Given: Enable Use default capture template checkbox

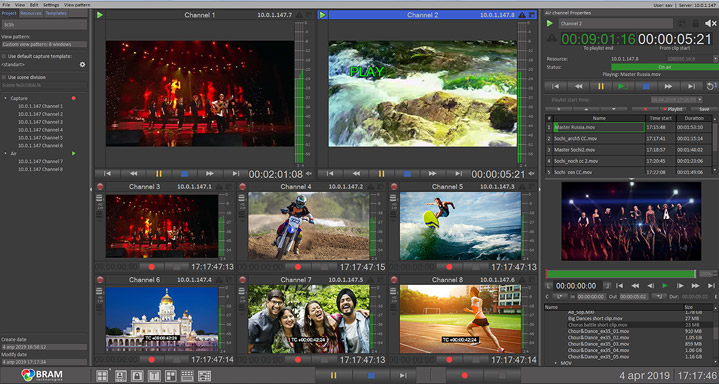Looking at the screenshot, I should [4, 56].
